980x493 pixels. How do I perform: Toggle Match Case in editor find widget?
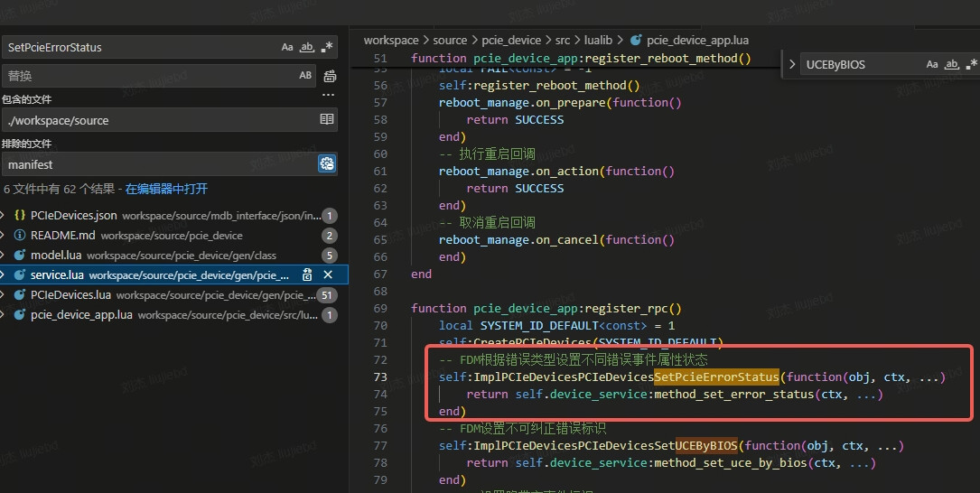pos(932,65)
